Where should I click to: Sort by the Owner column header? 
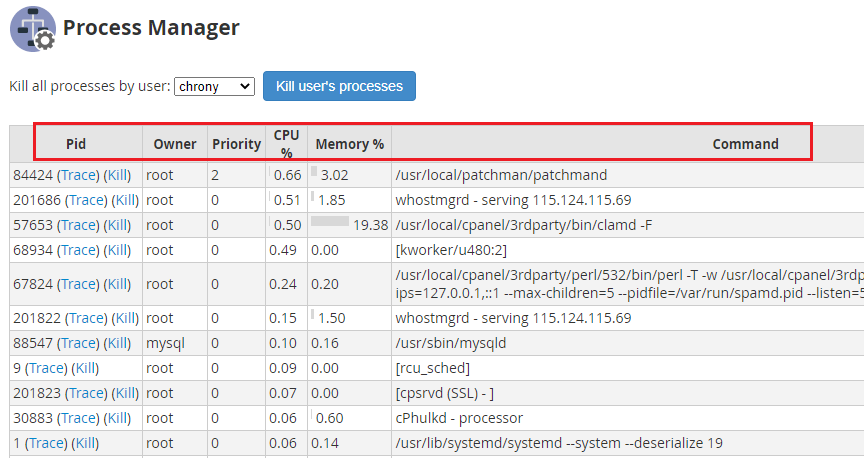point(175,144)
